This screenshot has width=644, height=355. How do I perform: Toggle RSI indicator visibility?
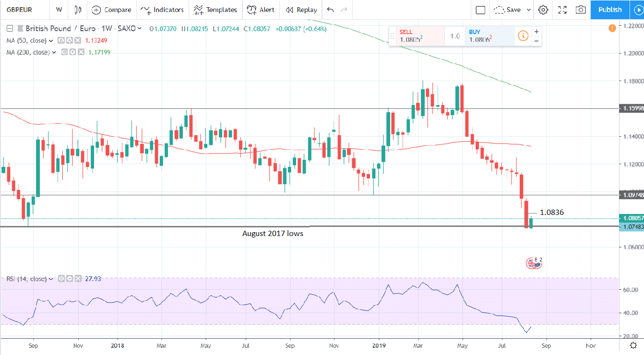61,279
